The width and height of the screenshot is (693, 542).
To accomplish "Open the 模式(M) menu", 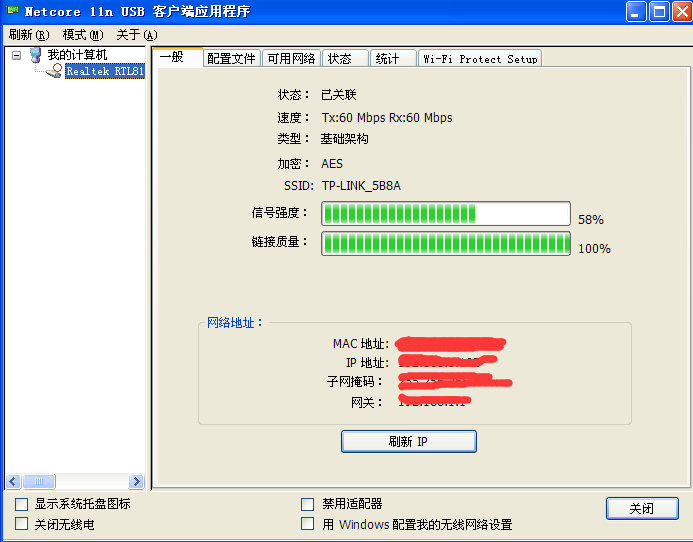I will tap(83, 34).
